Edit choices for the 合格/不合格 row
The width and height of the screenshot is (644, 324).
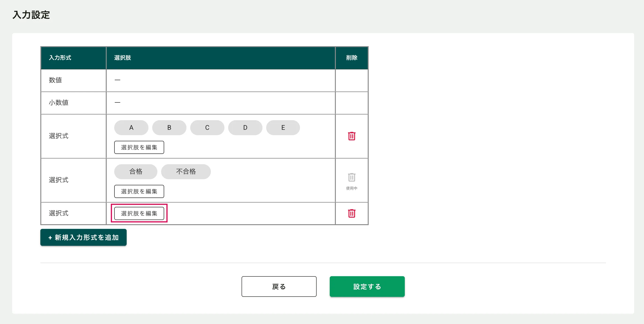point(139,191)
